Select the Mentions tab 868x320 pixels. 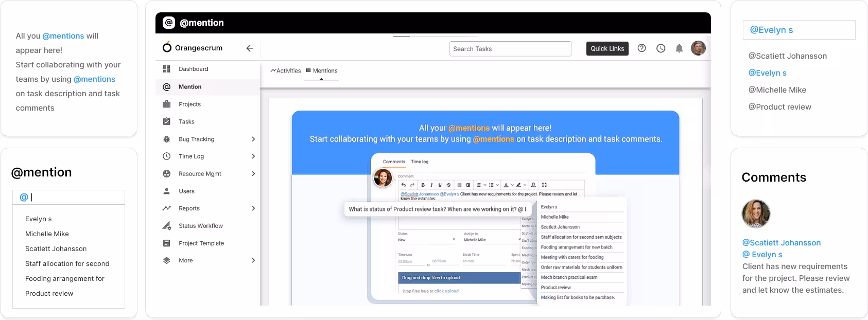[x=322, y=71]
